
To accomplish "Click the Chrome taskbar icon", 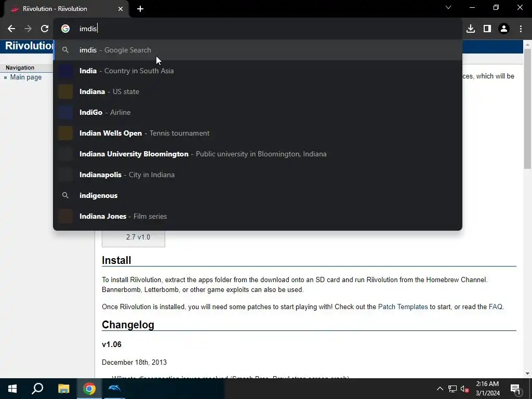I will click(89, 389).
